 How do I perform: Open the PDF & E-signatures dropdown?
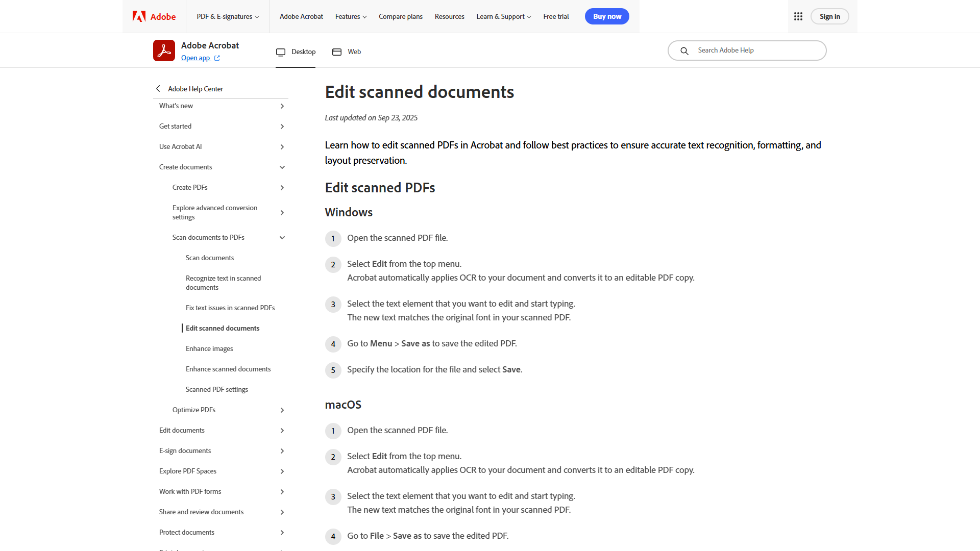pyautogui.click(x=228, y=16)
